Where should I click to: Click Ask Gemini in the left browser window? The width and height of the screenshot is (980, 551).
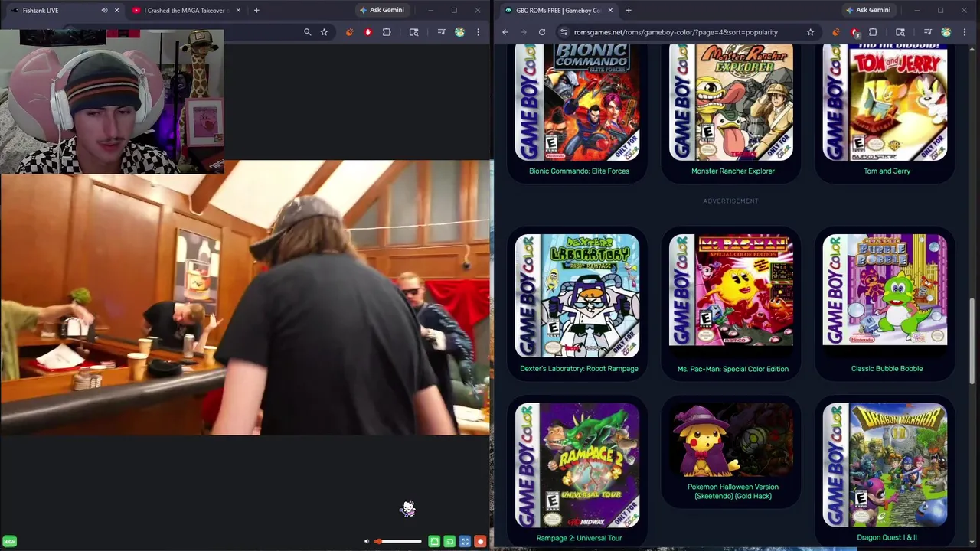[x=381, y=10]
